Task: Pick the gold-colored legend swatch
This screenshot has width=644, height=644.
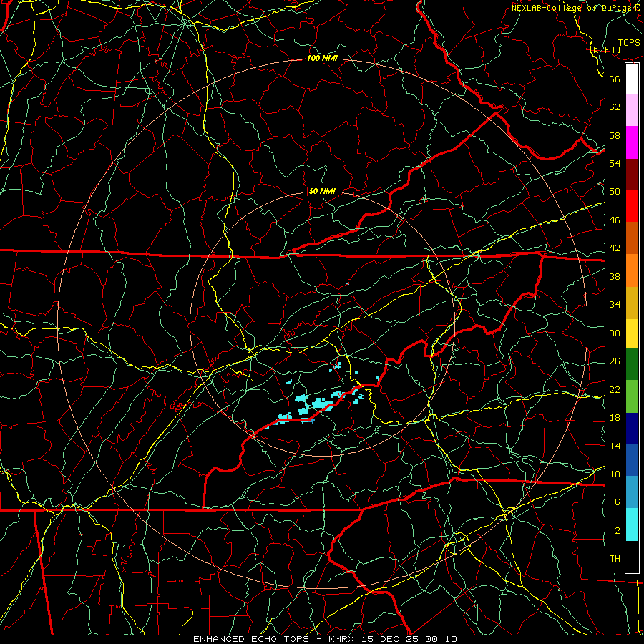Action: pyautogui.click(x=632, y=303)
